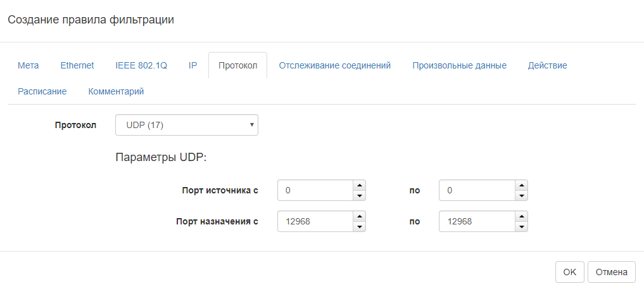Decrease destination port start value
The width and height of the screenshot is (644, 291).
(x=359, y=226)
